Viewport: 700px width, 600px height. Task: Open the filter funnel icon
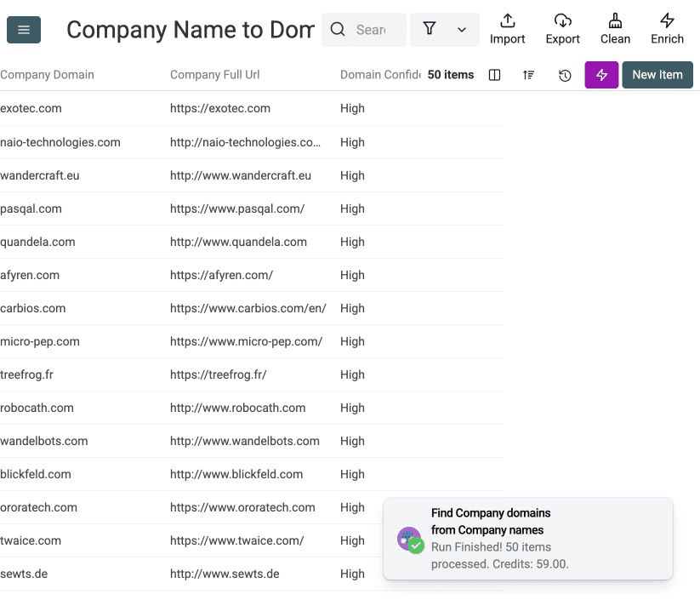(430, 29)
